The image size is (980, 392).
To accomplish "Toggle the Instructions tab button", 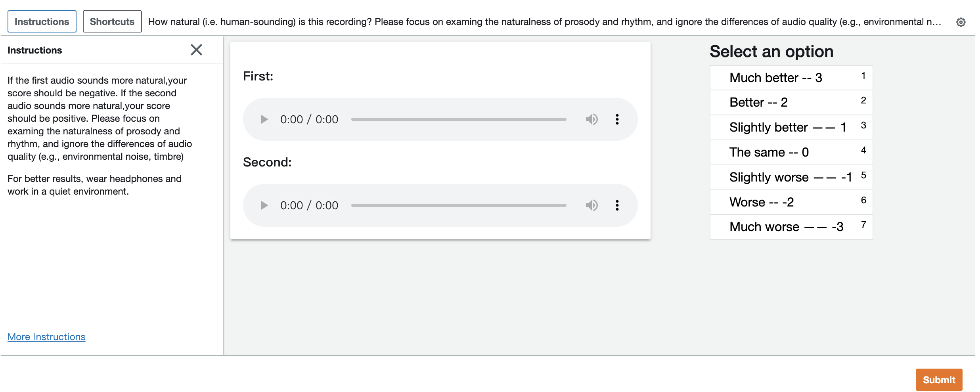I will click(42, 22).
